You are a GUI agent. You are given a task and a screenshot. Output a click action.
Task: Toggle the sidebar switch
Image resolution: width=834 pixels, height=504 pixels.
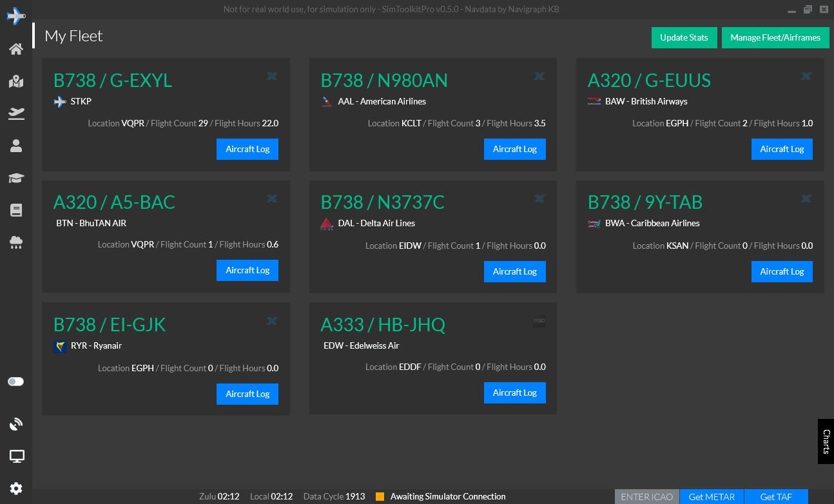15,382
